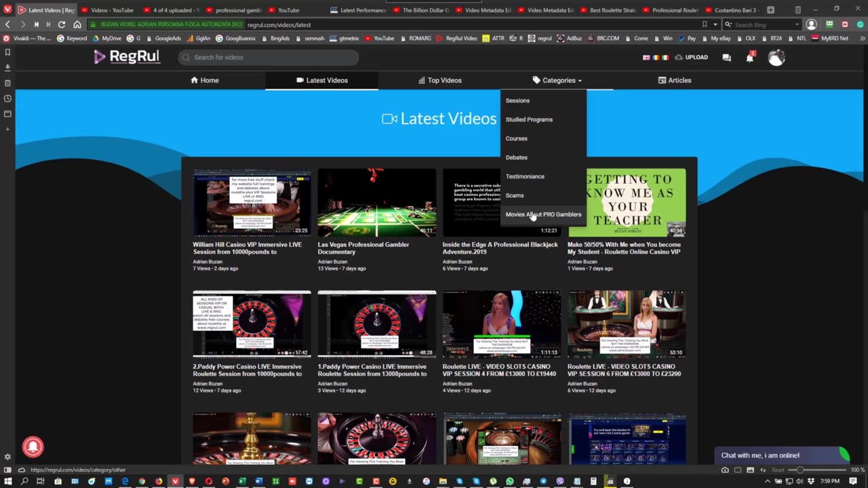Switch to Latest Performance tab
868x488 pixels.
coord(358,10)
